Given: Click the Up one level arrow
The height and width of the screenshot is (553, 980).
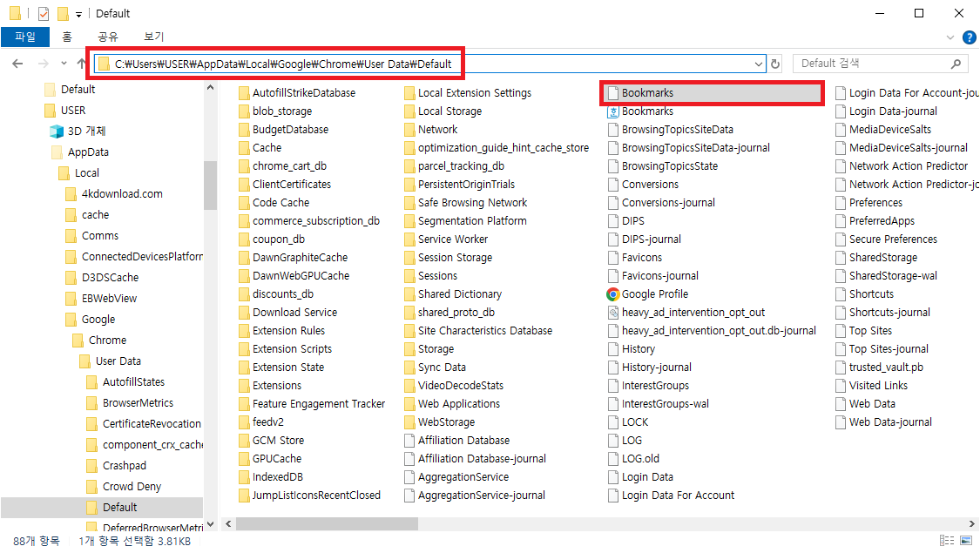Looking at the screenshot, I should 81,64.
